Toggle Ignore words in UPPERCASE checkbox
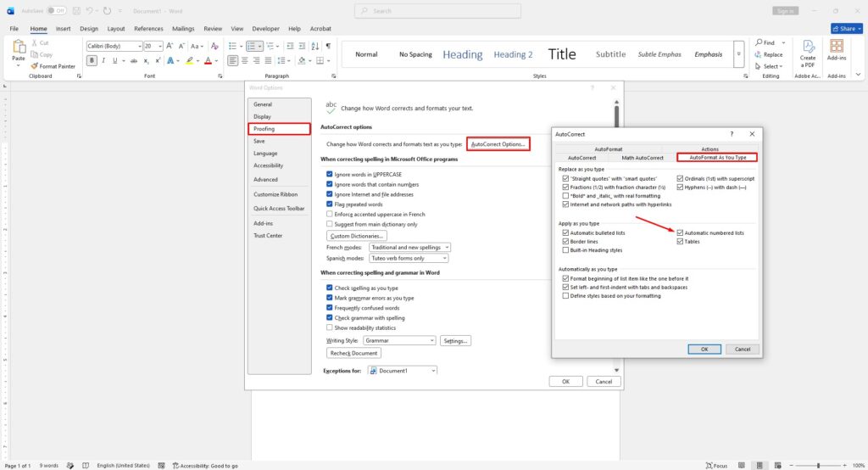868x470 pixels. coord(330,174)
